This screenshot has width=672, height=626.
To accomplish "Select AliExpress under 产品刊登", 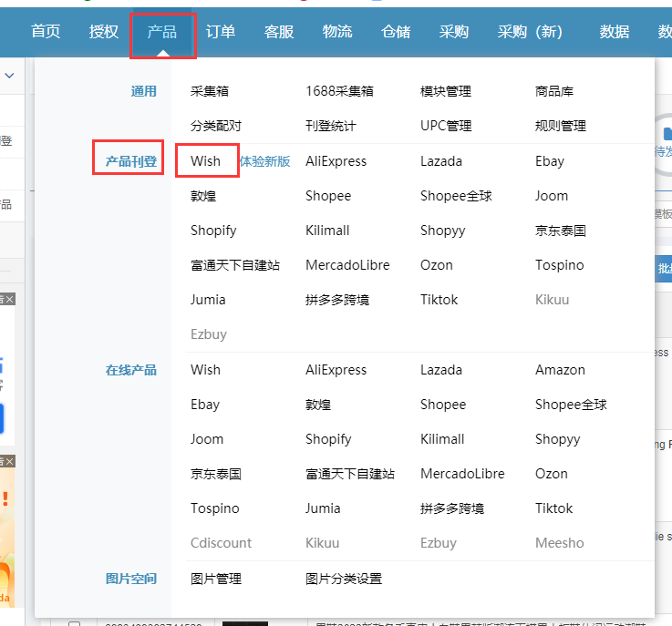I will [336, 161].
